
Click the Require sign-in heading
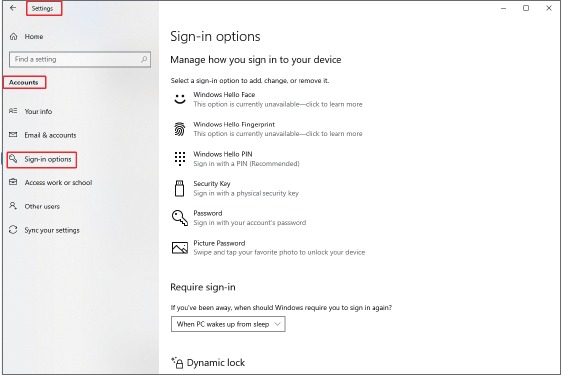pos(203,287)
